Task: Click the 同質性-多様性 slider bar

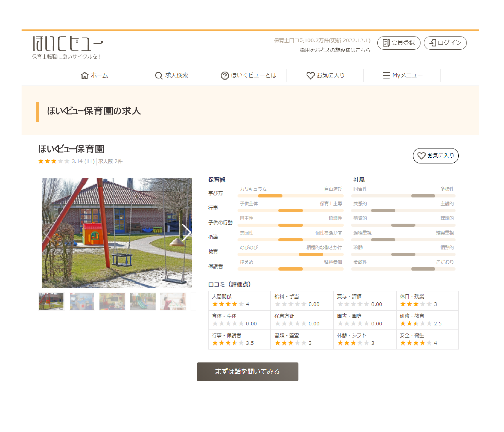Action: [x=403, y=196]
